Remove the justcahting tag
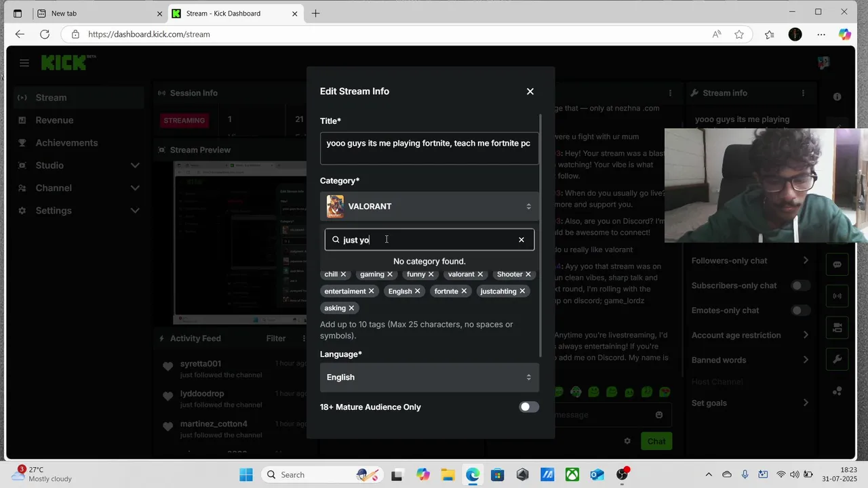868x488 pixels. 522,291
